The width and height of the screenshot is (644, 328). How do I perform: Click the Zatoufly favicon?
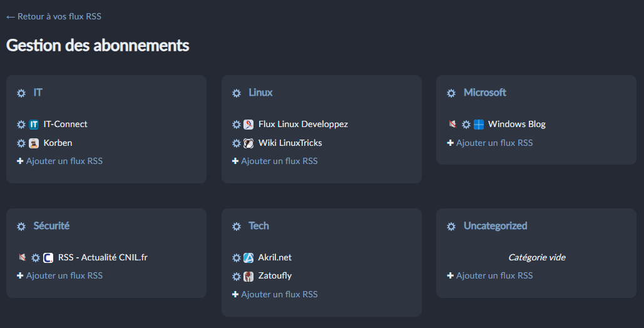click(248, 277)
